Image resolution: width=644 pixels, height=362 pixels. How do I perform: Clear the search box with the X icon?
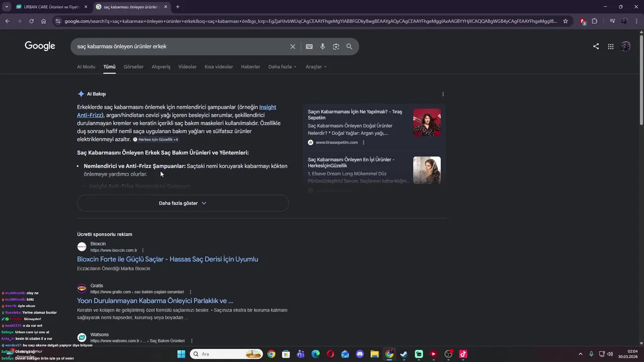pyautogui.click(x=293, y=46)
